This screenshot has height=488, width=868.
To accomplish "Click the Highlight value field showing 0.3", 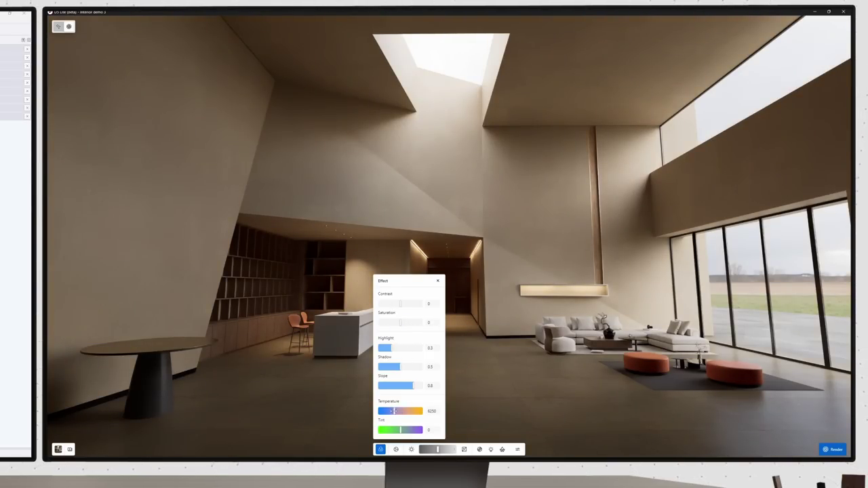I will tap(433, 348).
